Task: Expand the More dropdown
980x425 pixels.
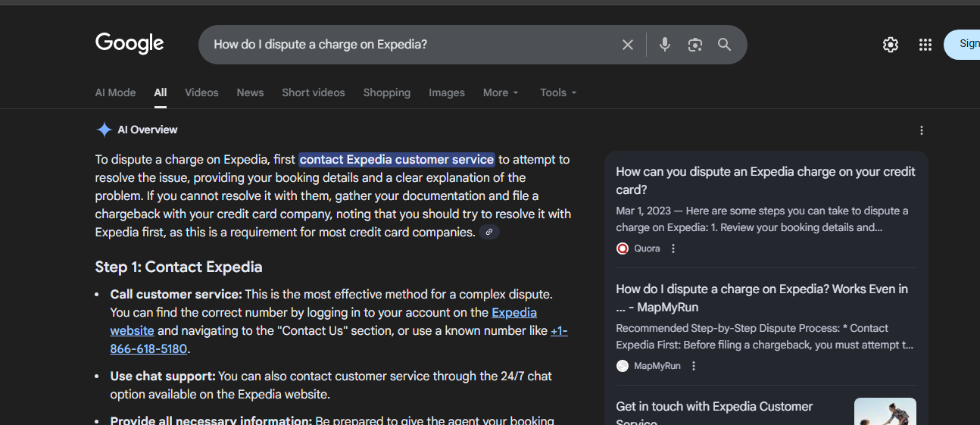Action: pos(501,92)
